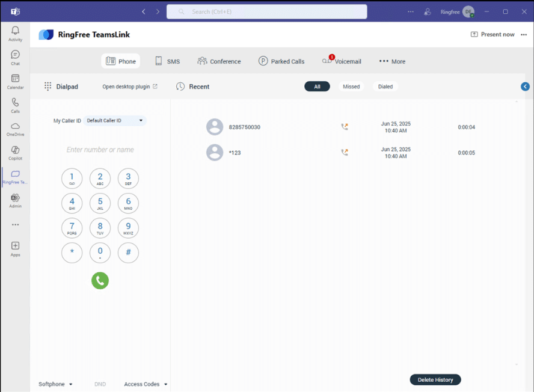Click the green call button

tap(100, 281)
